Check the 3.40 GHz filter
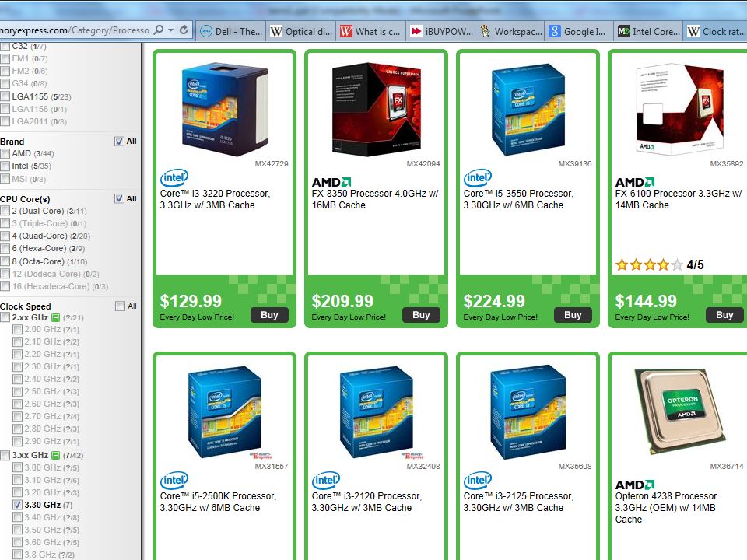This screenshot has height=560, width=747. click(x=18, y=517)
